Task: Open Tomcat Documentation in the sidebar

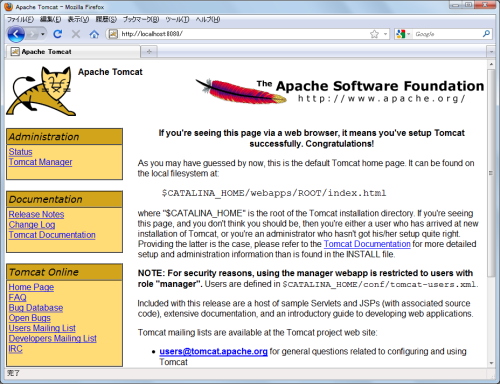Action: pos(52,235)
